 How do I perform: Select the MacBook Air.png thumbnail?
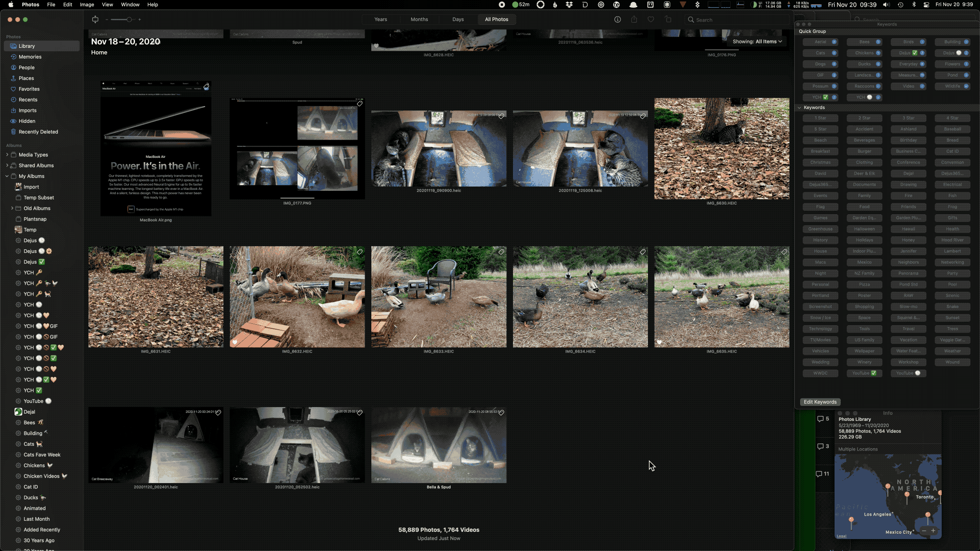[x=156, y=149]
